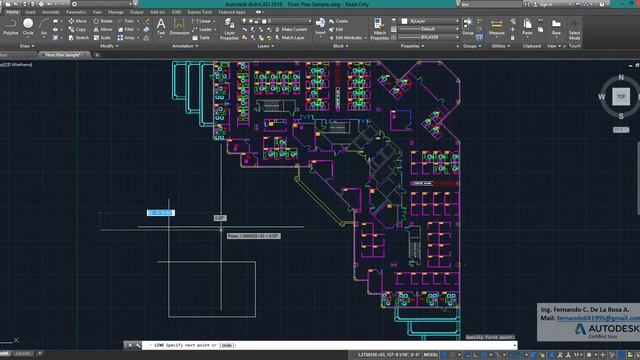Click the highlighted dynamic length input
The height and width of the screenshot is (360, 640).
click(x=161, y=213)
